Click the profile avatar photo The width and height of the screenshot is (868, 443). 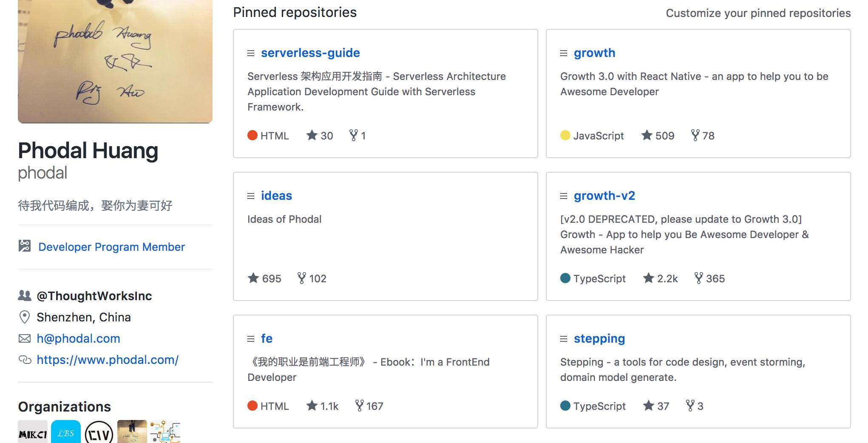(x=115, y=62)
